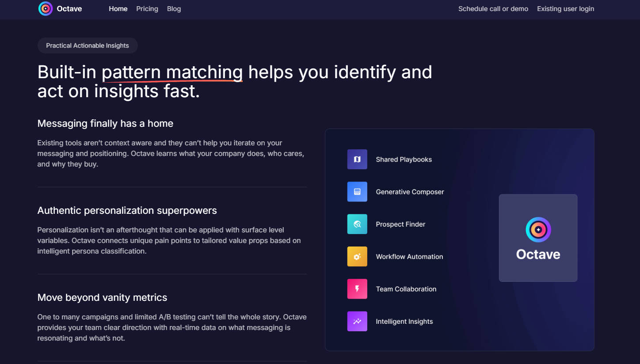
Task: Open the Blog menu link
Action: pyautogui.click(x=174, y=9)
